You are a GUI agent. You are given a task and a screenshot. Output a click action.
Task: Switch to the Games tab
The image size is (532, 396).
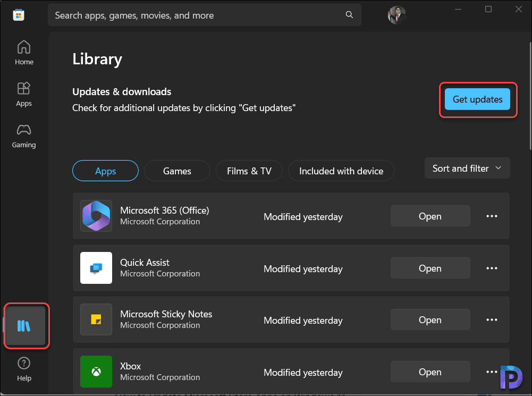pyautogui.click(x=176, y=171)
